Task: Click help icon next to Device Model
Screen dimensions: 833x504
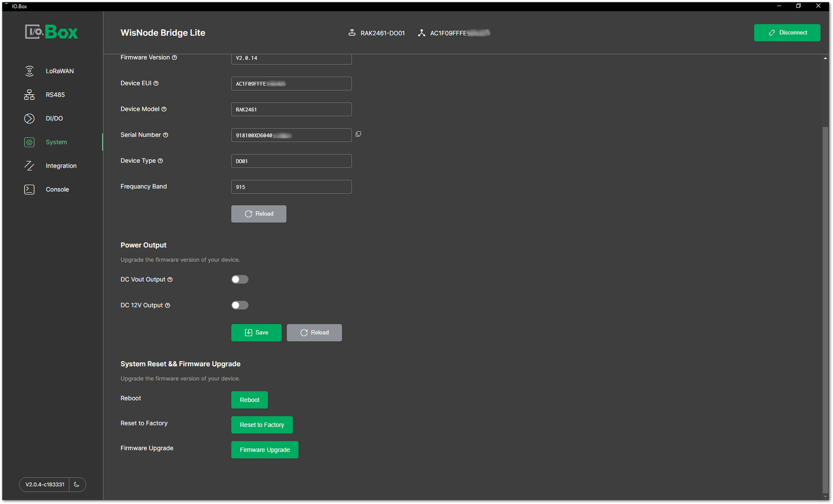Action: click(x=164, y=109)
